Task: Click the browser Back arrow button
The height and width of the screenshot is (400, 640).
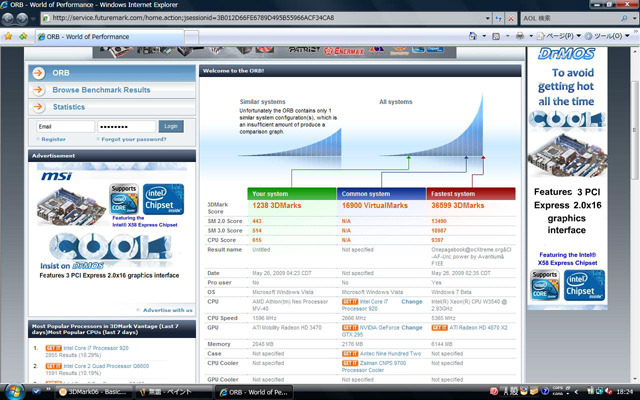Action: pos(8,19)
